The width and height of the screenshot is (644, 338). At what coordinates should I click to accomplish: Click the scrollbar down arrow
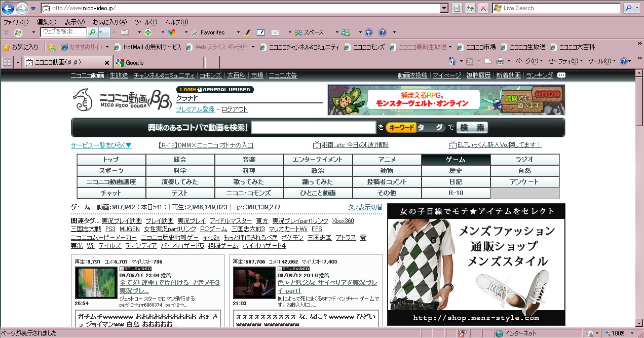pos(639,323)
